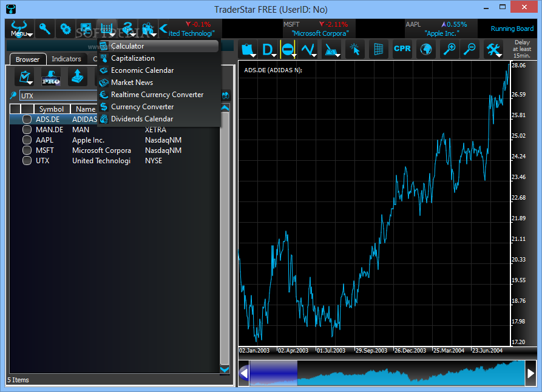The image size is (542, 392).
Task: Click the Running Board link
Action: 512,29
